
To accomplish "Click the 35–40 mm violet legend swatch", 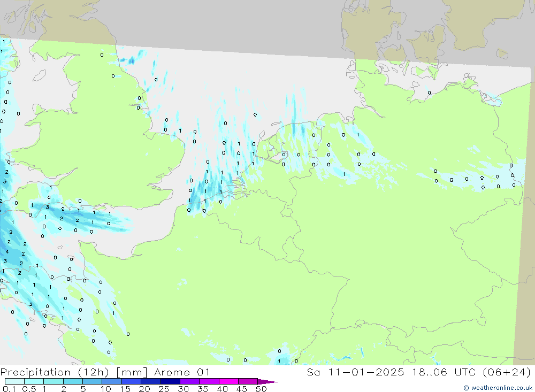I will tap(209, 381).
